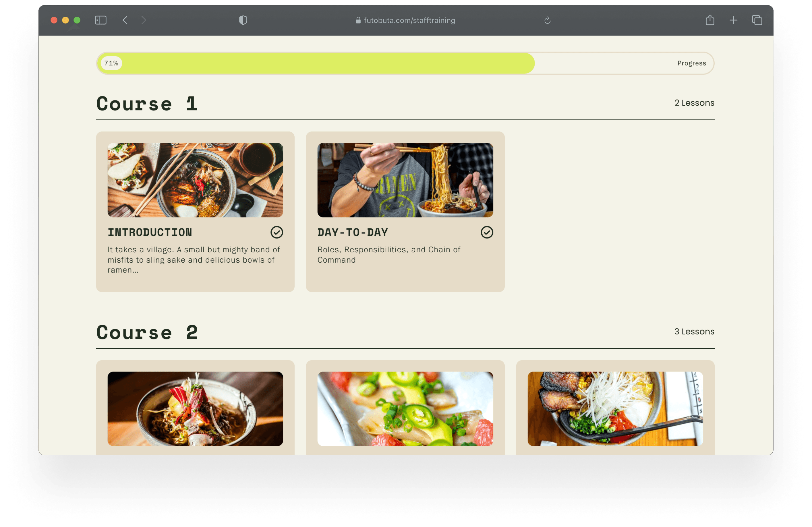Go forward with the right chevron

coord(144,20)
